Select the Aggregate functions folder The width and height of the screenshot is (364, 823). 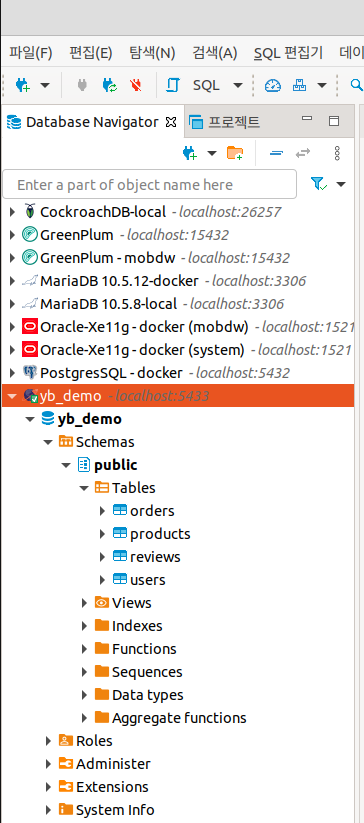(179, 718)
